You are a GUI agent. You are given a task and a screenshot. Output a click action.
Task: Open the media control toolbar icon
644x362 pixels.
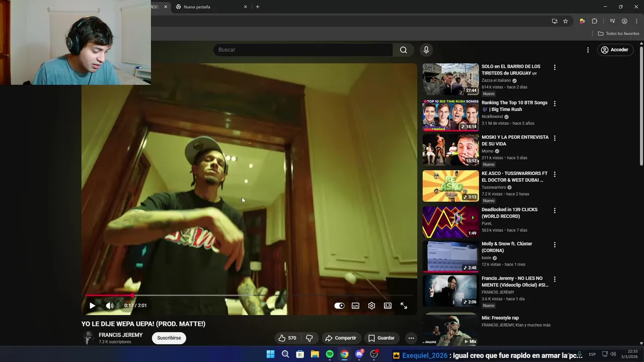click(x=612, y=21)
